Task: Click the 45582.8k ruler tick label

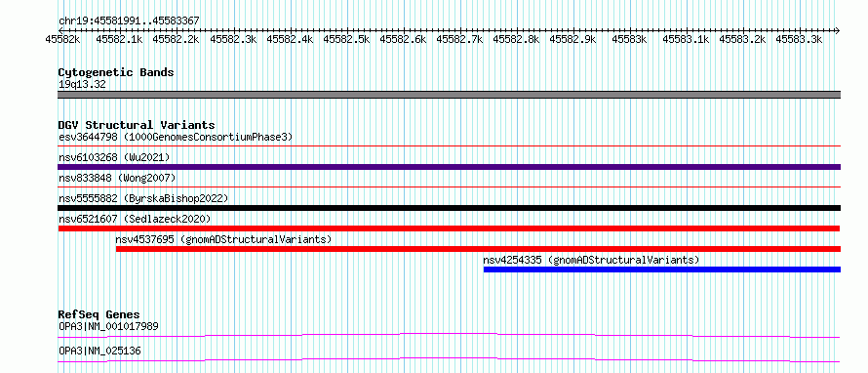Action: tap(516, 40)
